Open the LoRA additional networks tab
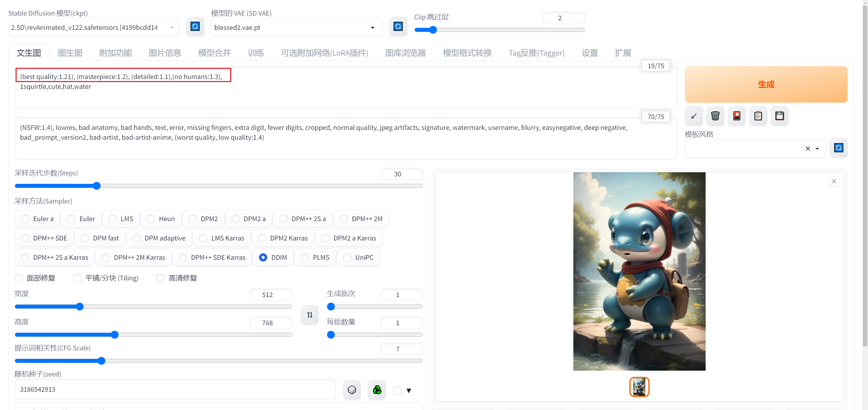The height and width of the screenshot is (410, 868). point(324,53)
